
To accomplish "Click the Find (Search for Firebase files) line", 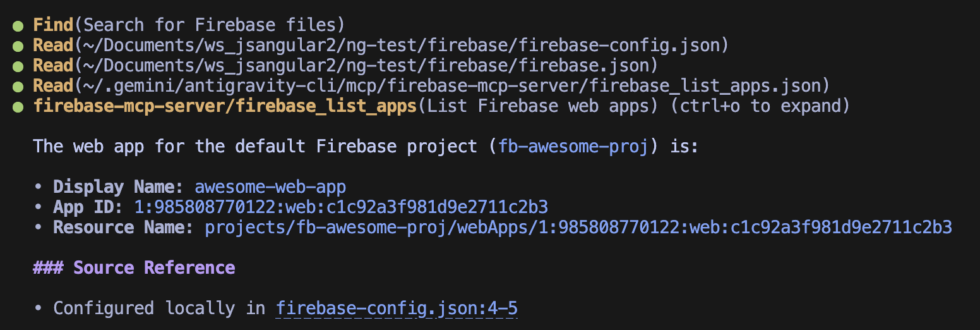I will (189, 25).
